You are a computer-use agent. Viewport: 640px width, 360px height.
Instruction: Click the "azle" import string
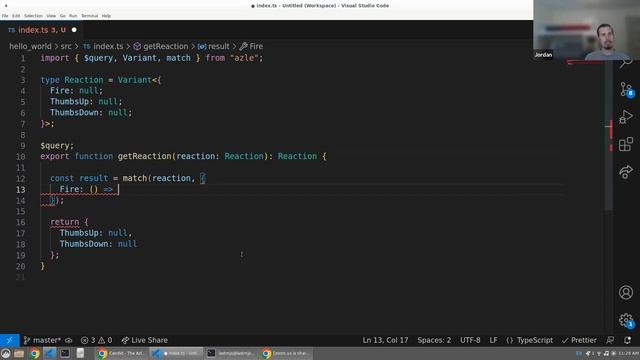tap(244, 58)
